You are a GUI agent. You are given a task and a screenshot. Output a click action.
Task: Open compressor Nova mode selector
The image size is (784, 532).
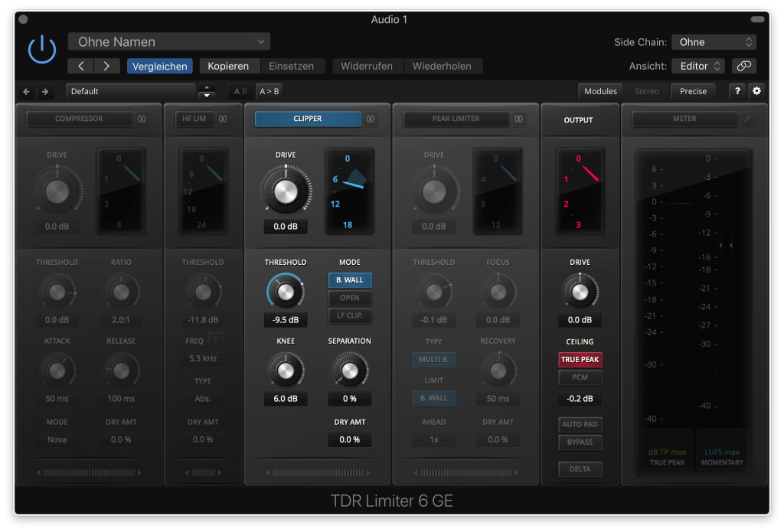click(57, 439)
